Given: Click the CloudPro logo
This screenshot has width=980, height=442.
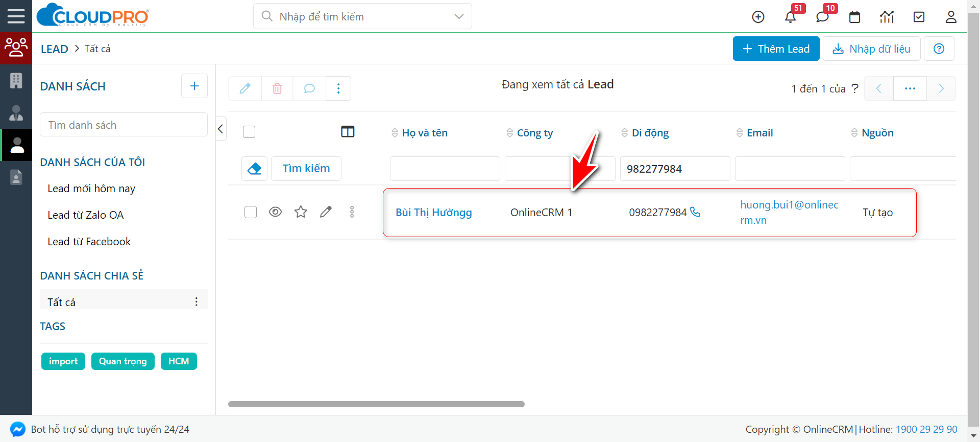Looking at the screenshot, I should 93,15.
